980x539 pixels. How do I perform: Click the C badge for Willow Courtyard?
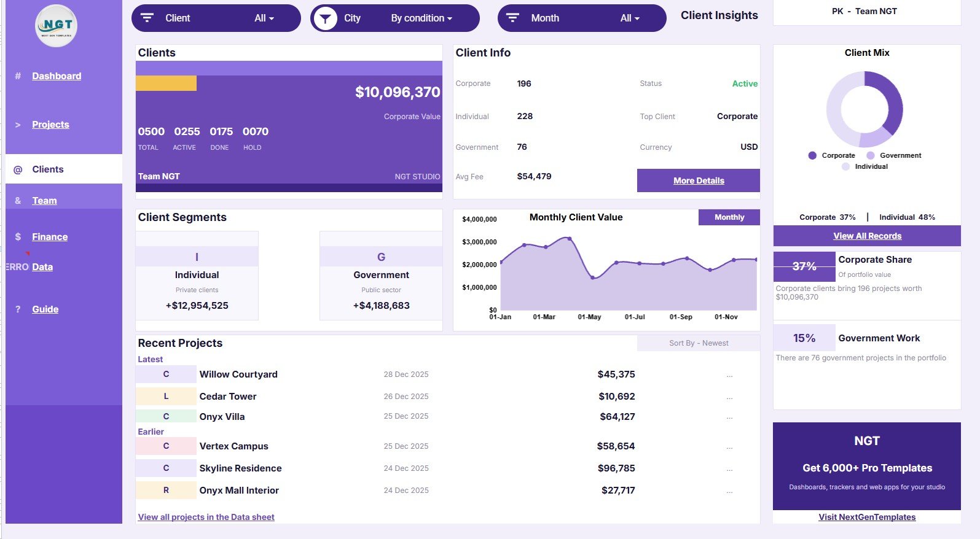tap(166, 374)
